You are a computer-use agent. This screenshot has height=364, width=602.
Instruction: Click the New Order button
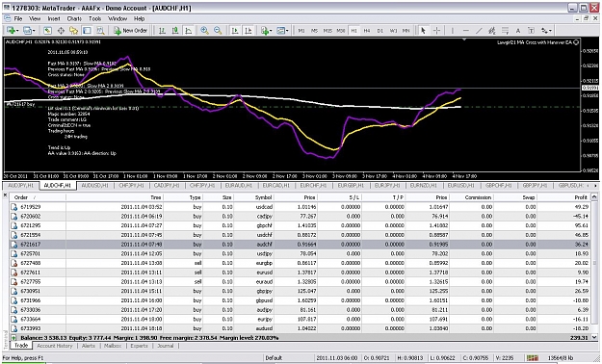(131, 31)
